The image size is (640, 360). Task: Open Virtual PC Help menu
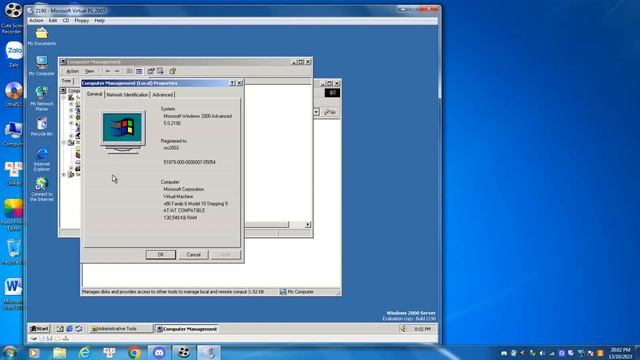[x=100, y=20]
